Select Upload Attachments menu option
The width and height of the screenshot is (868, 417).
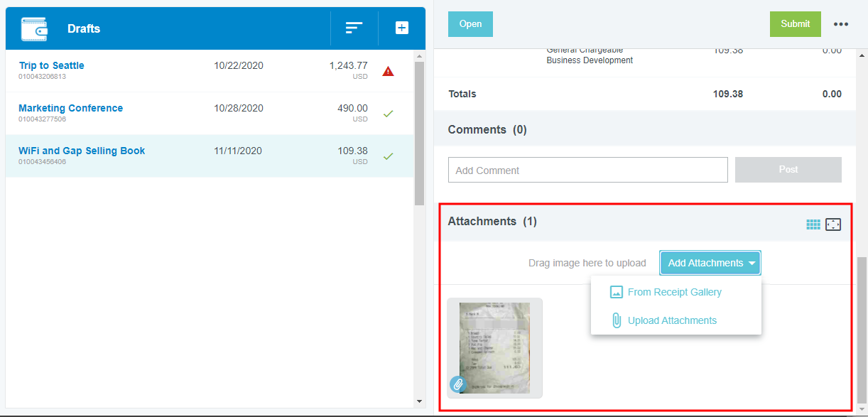(x=672, y=320)
